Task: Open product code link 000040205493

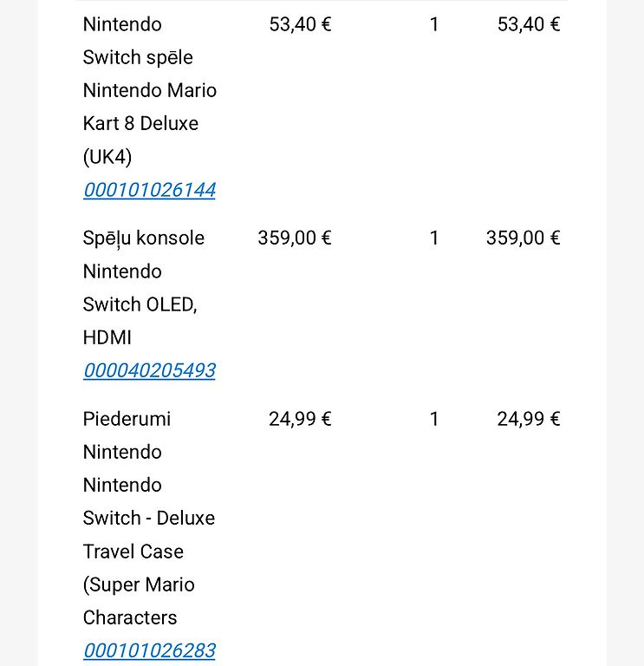Action: 149,370
